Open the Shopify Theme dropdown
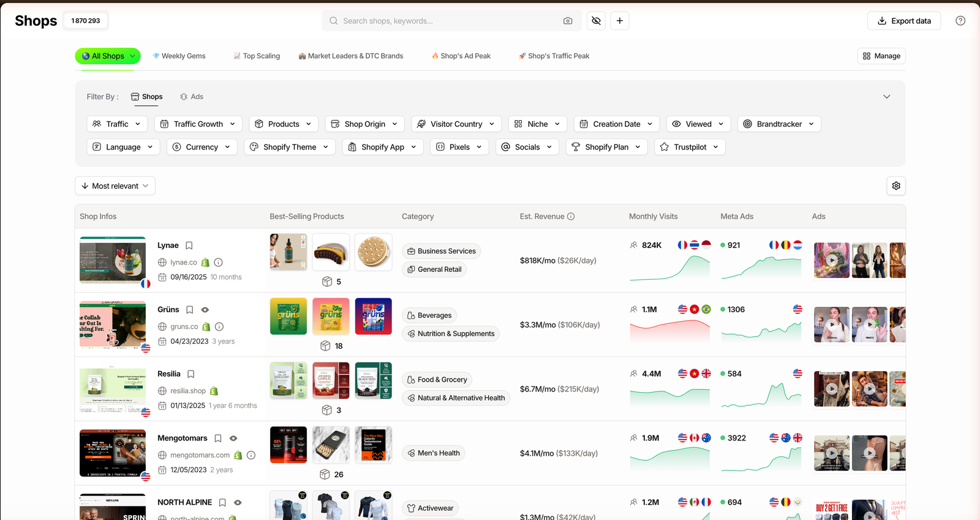980x520 pixels. (x=290, y=147)
